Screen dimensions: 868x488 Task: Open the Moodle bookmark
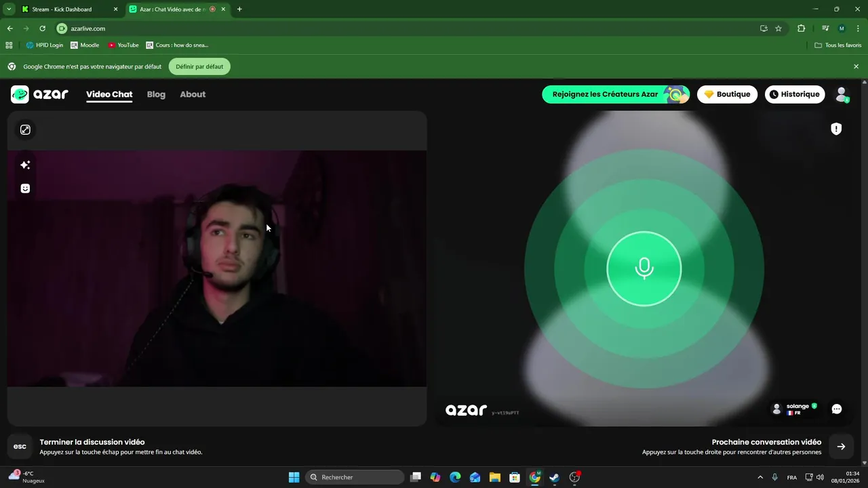(85, 45)
